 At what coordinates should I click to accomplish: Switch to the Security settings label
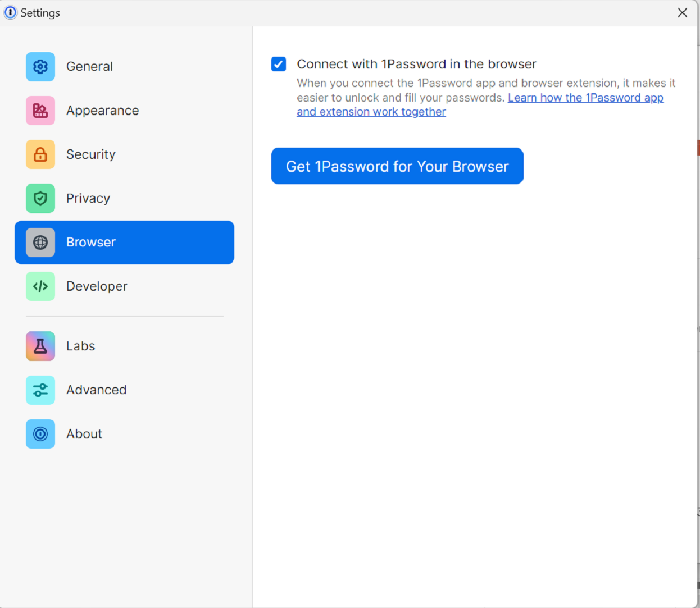pos(91,154)
